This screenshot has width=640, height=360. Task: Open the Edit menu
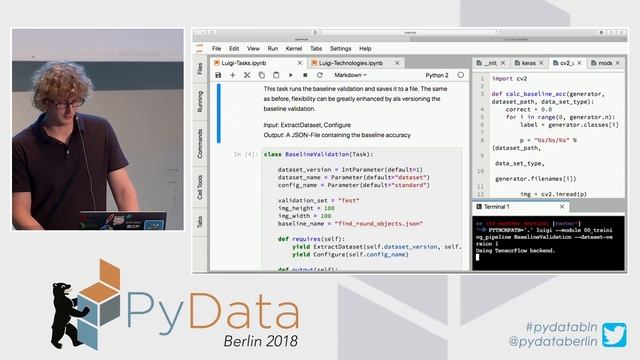coord(234,49)
